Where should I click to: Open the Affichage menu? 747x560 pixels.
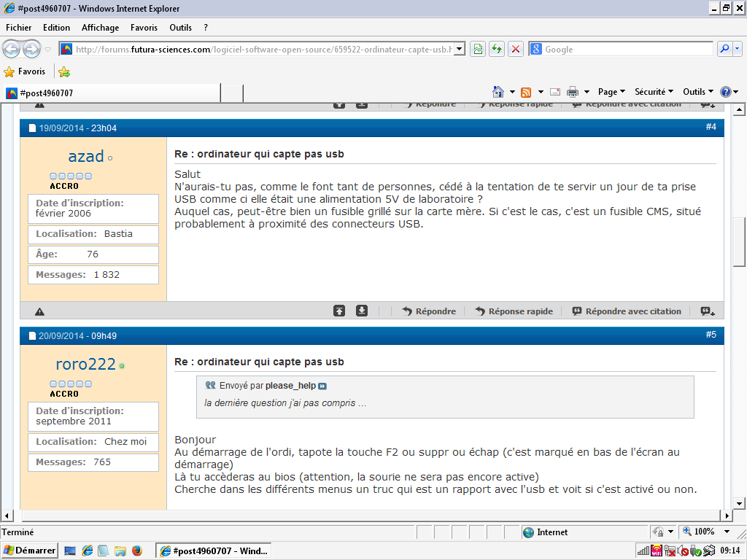[100, 28]
